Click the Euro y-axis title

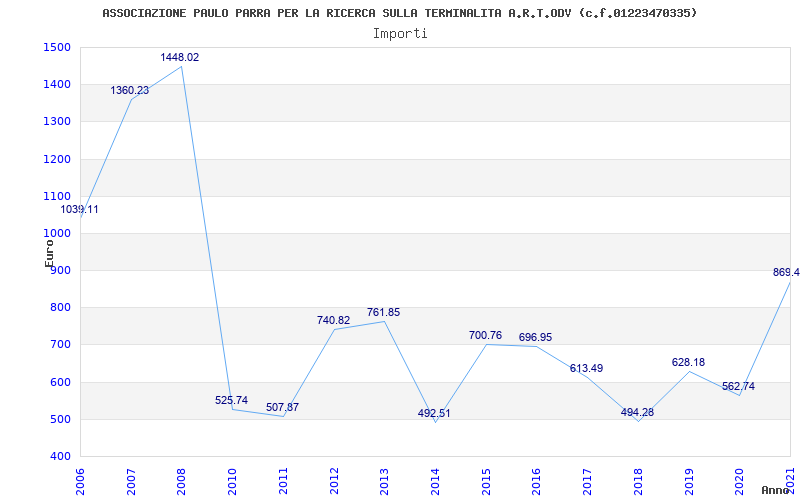coord(49,253)
